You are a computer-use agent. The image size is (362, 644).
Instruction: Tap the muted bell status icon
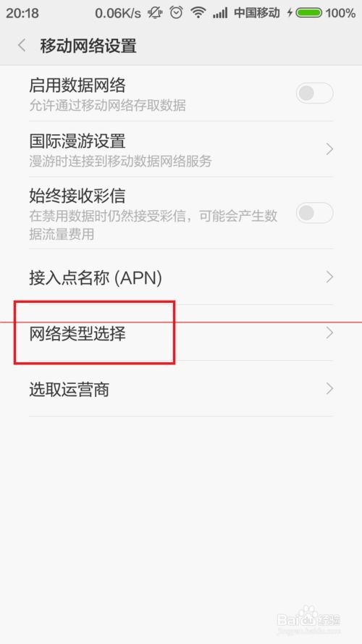[155, 13]
